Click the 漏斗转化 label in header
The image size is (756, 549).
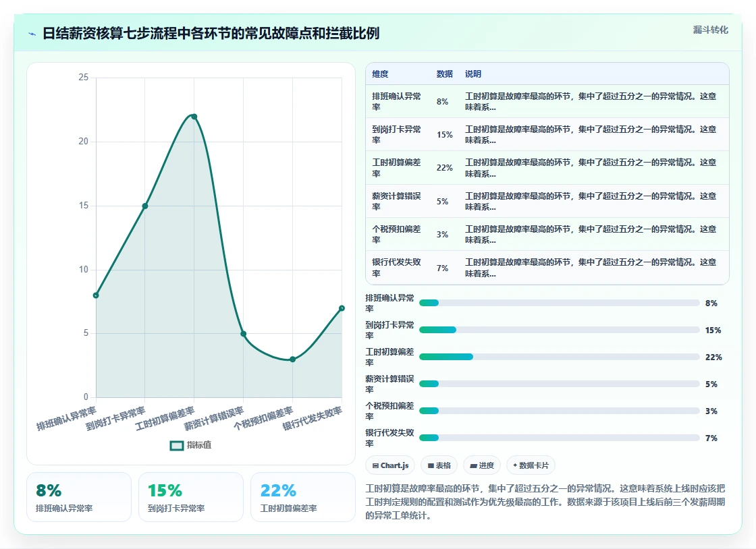click(x=711, y=30)
